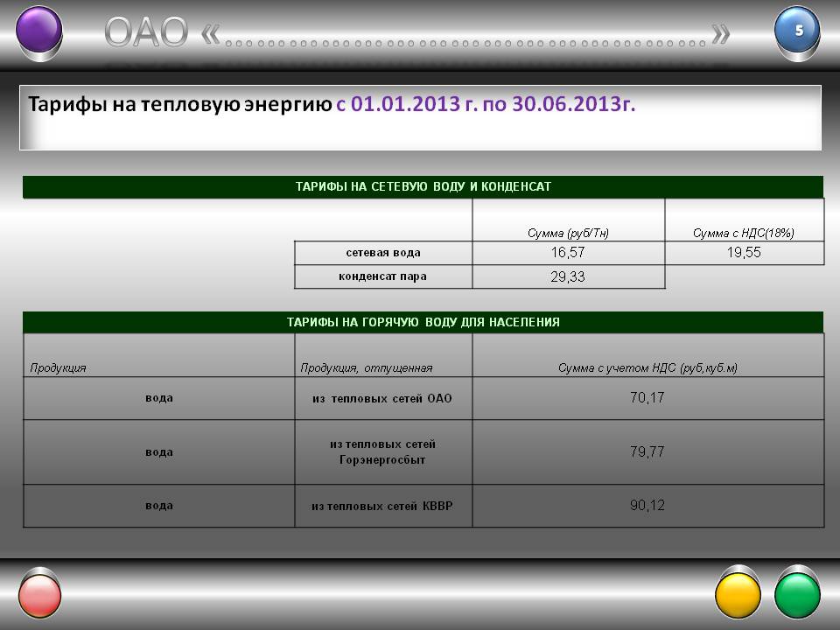Select the cell из тепловых сетей Горэнергосбыт
The width and height of the screenshot is (840, 630).
(383, 452)
